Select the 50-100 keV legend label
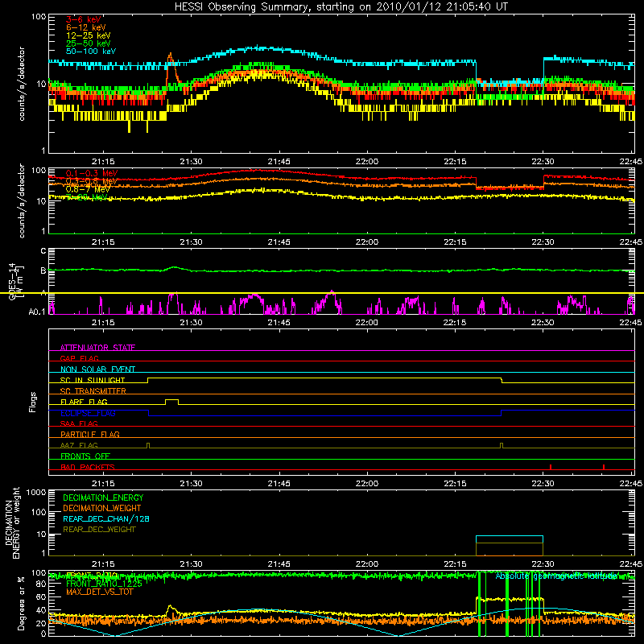This screenshot has width=644, height=644. [91, 52]
